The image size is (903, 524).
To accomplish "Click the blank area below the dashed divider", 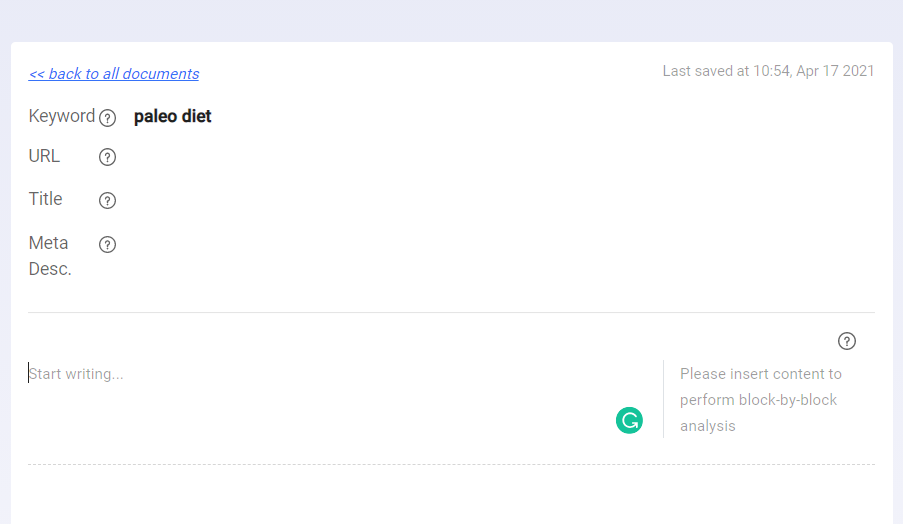I will [x=452, y=494].
